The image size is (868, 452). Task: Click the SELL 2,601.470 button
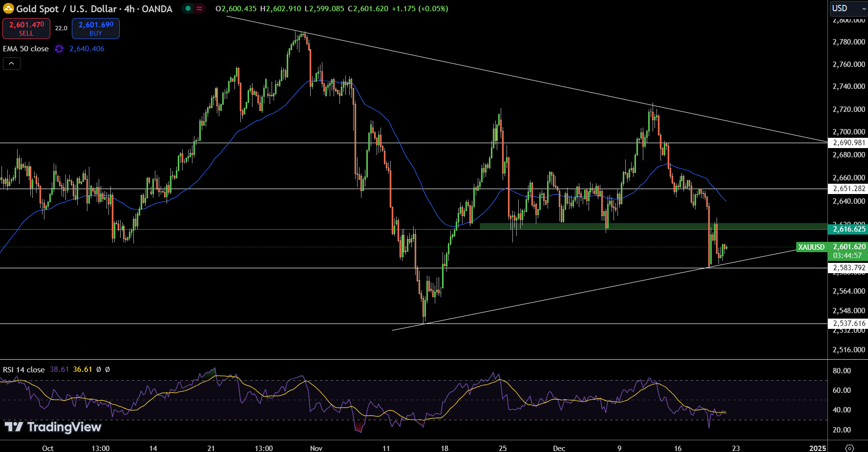pyautogui.click(x=26, y=28)
